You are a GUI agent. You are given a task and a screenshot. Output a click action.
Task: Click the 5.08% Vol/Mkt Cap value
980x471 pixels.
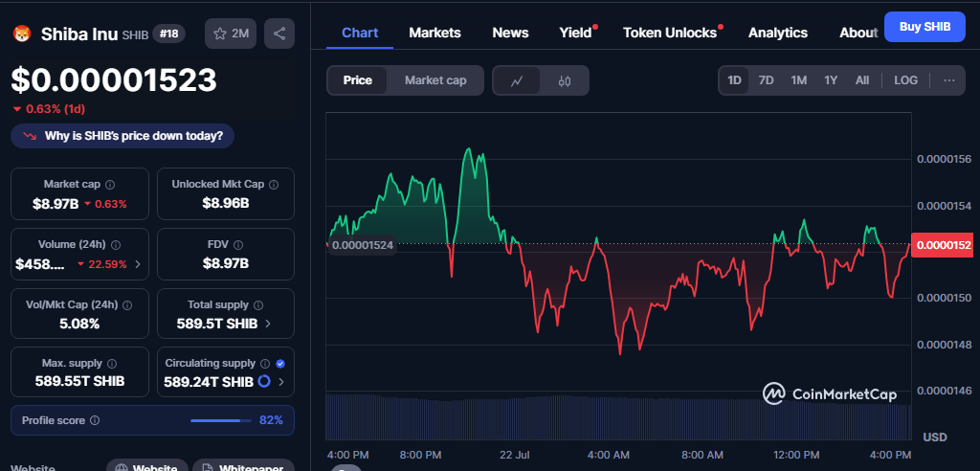80,324
